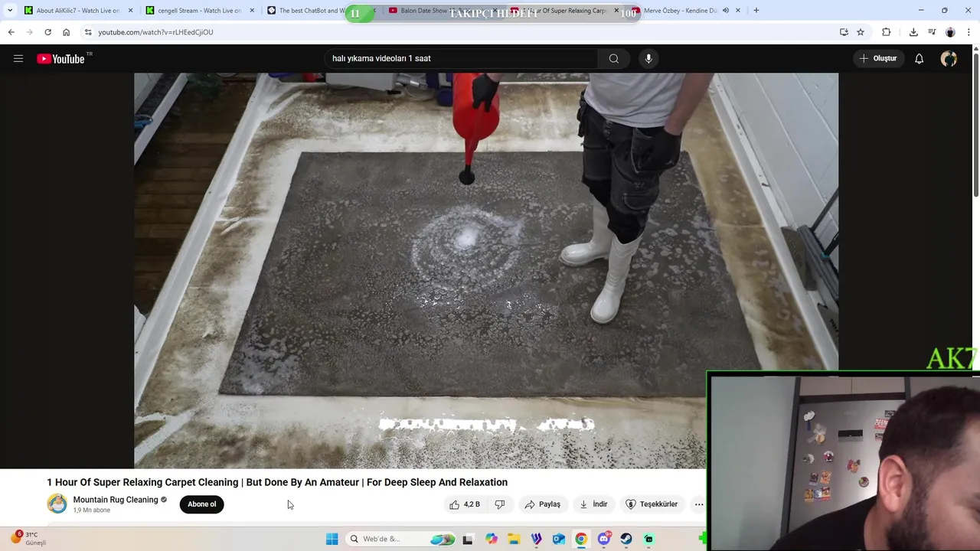The width and height of the screenshot is (980, 551).
Task: Open the Chrome three-dot menu
Action: (969, 32)
